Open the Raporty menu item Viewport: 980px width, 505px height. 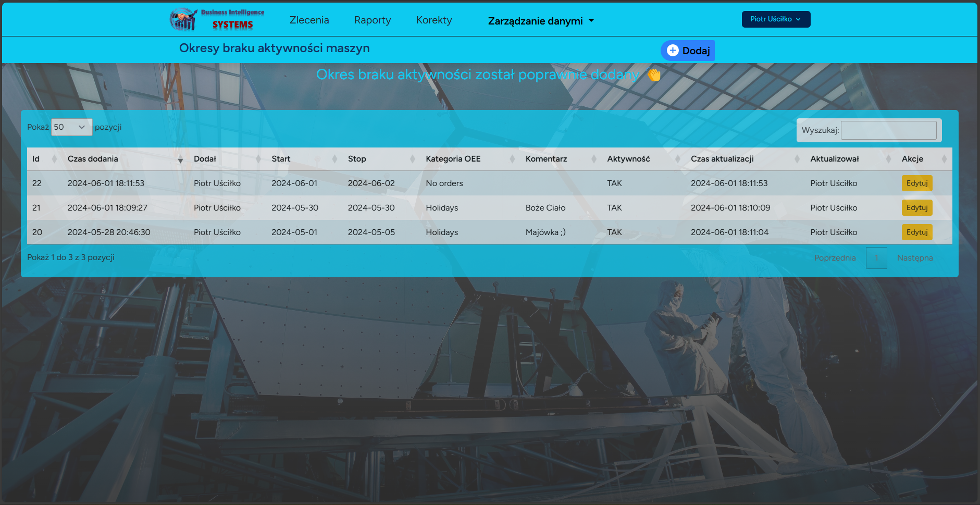[x=372, y=20]
